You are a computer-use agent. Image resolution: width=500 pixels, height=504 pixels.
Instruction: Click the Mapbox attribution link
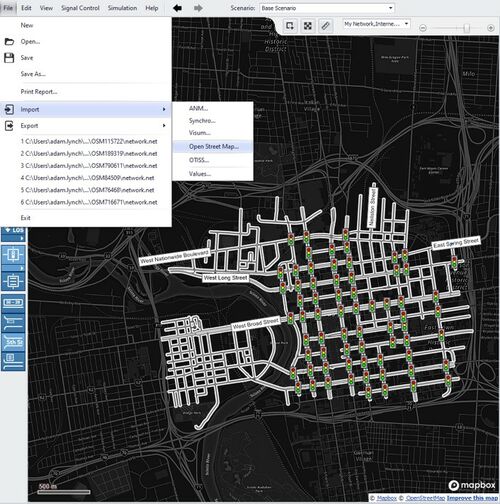pos(386,498)
